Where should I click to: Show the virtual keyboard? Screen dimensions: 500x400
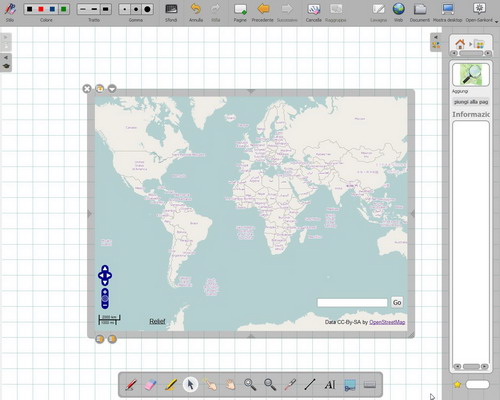[x=370, y=385]
